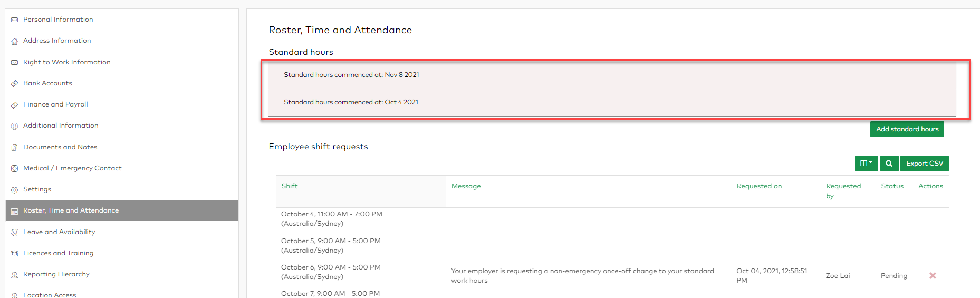Go to Leave and Availability section
The width and height of the screenshot is (980, 298).
tap(59, 232)
